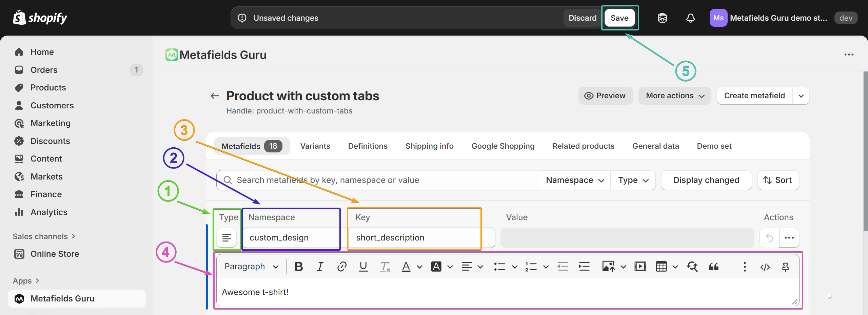The image size is (868, 315).
Task: Toggle underline formatting in the toolbar
Action: pos(363,267)
